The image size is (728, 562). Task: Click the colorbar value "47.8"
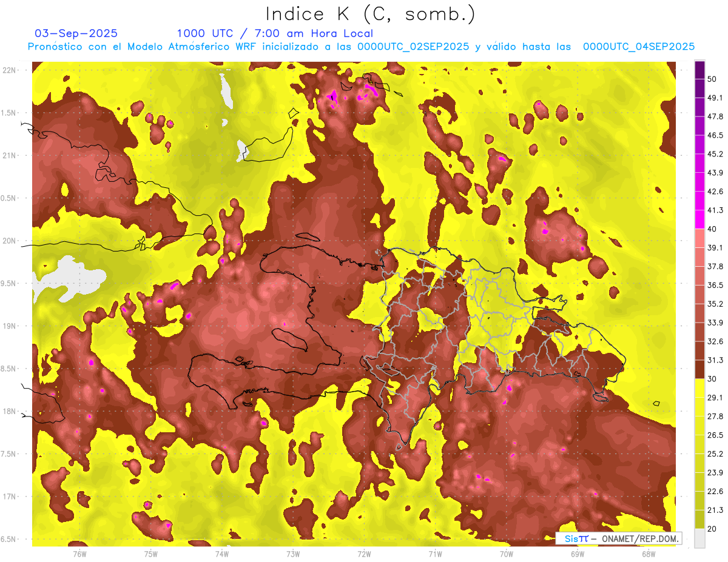coord(715,116)
